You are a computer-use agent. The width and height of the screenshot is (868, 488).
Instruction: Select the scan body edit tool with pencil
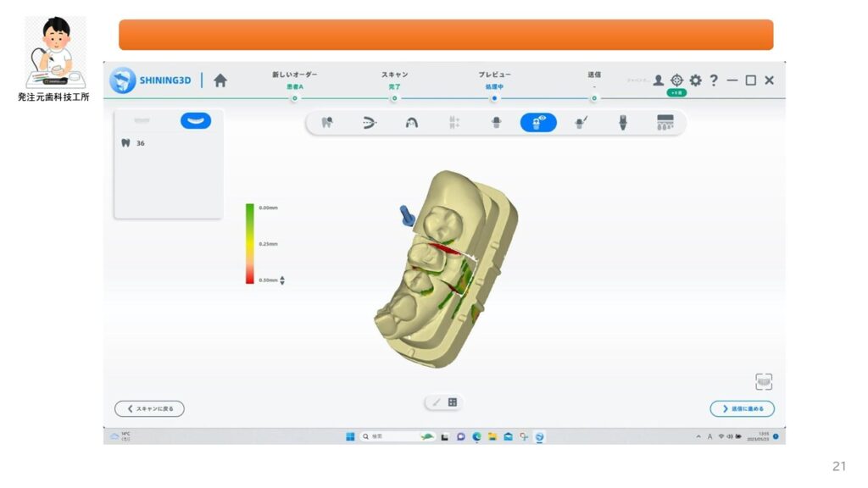[x=581, y=123]
